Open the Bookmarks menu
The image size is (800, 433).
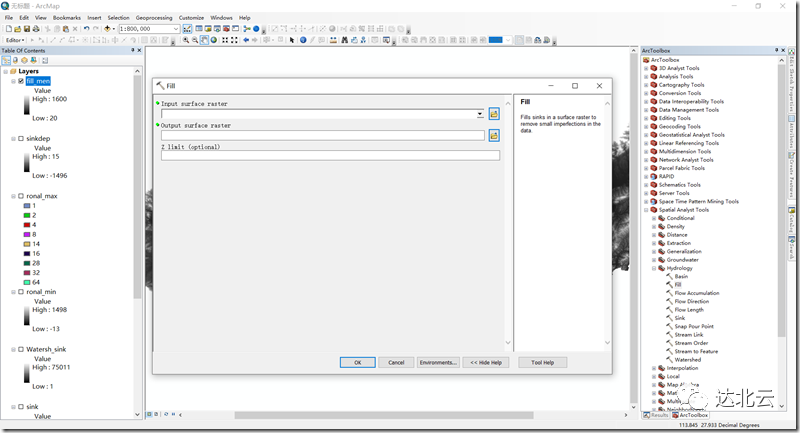[67, 18]
